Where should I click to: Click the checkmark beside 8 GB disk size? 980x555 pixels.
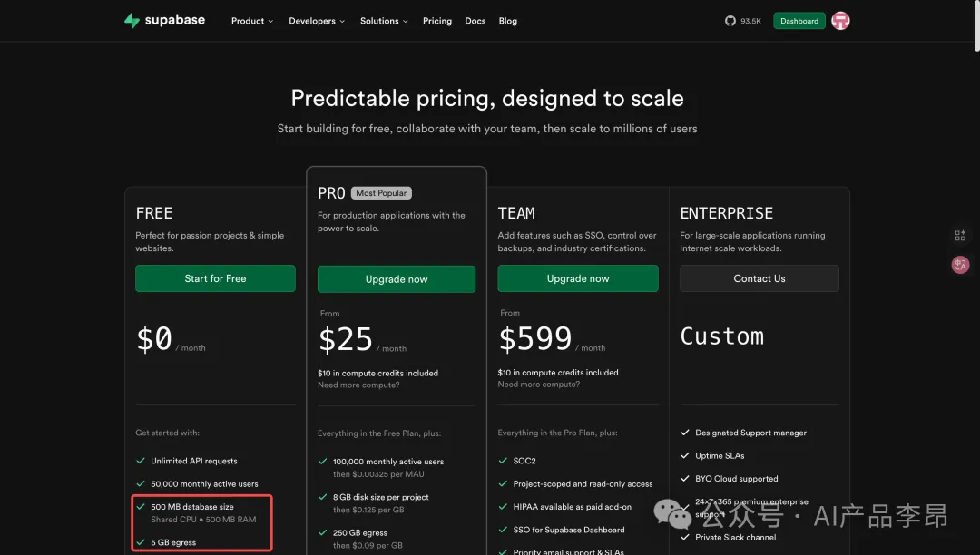pyautogui.click(x=323, y=497)
